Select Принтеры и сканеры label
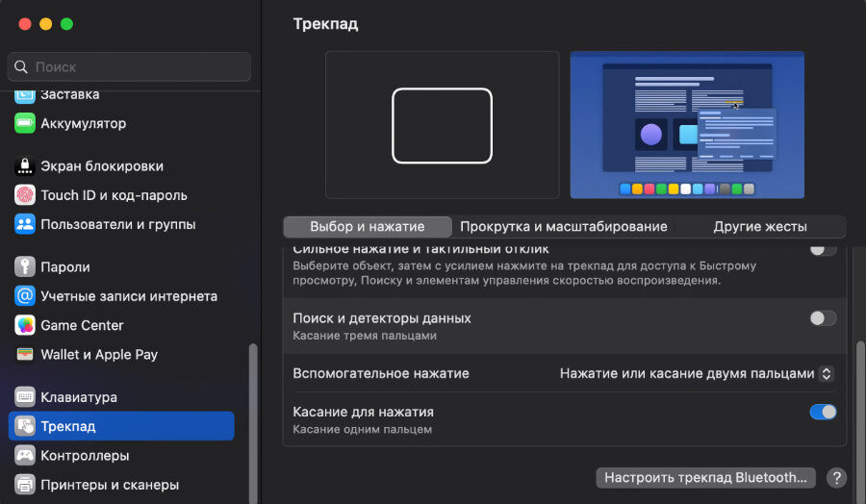866x504 pixels. (x=110, y=485)
